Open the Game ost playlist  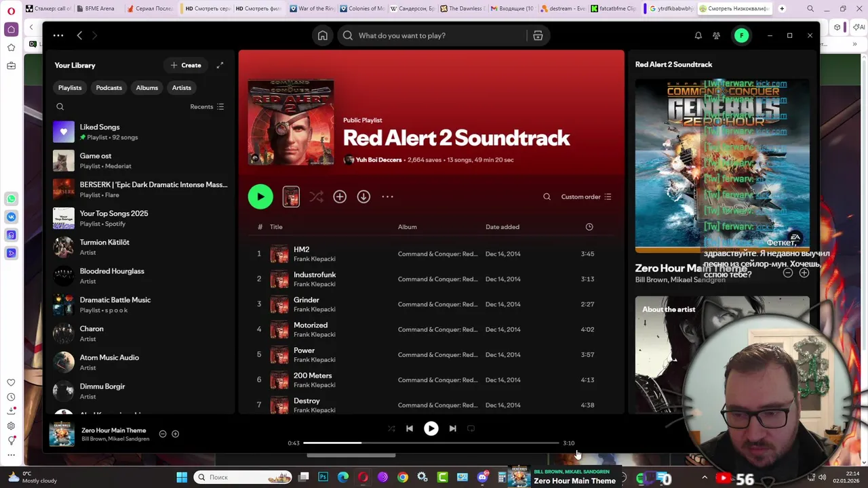(x=141, y=161)
